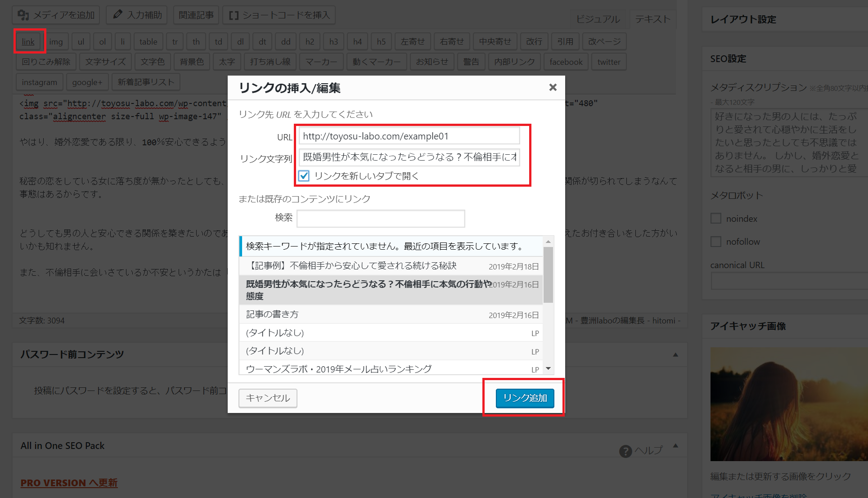Click the マーカー button

tap(321, 62)
